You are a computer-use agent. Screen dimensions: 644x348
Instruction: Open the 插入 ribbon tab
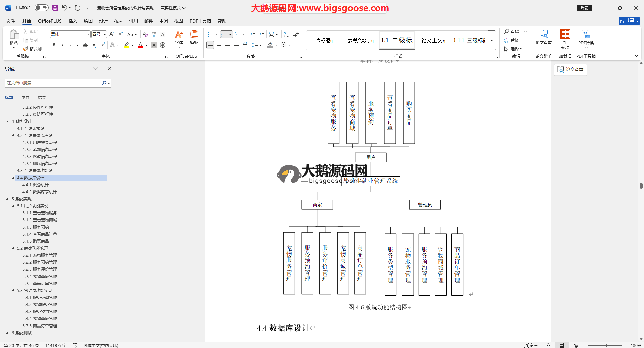point(73,21)
